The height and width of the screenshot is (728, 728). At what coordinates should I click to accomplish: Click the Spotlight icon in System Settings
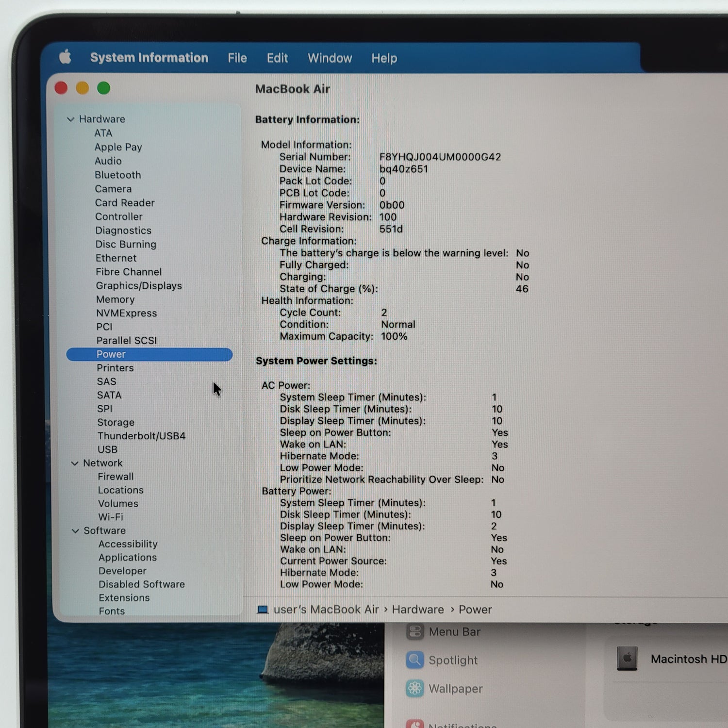pos(415,660)
